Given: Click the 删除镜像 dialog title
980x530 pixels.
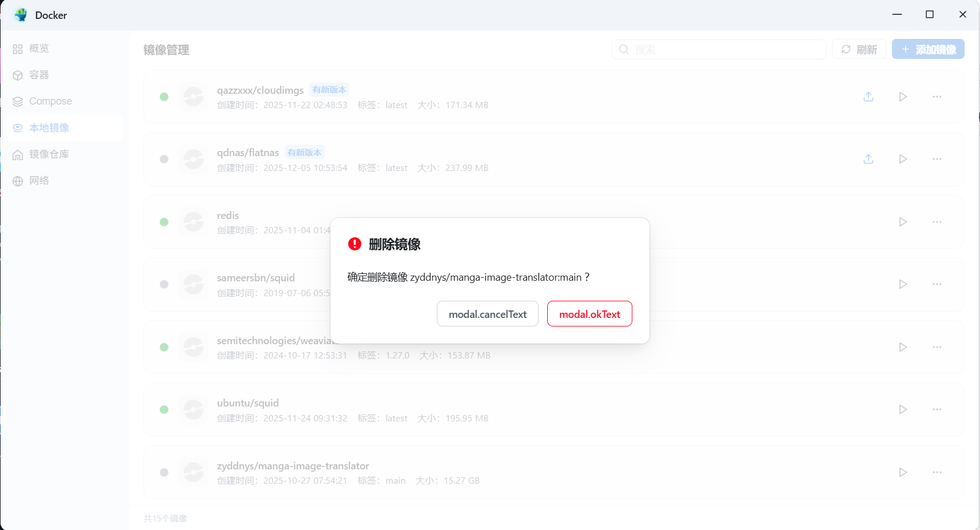Looking at the screenshot, I should pyautogui.click(x=395, y=244).
